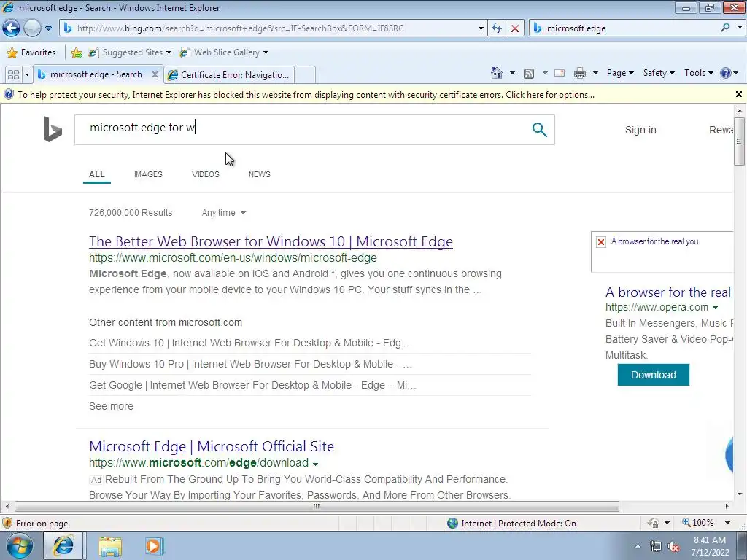Click Get Google Internet Web Browser link

252,385
